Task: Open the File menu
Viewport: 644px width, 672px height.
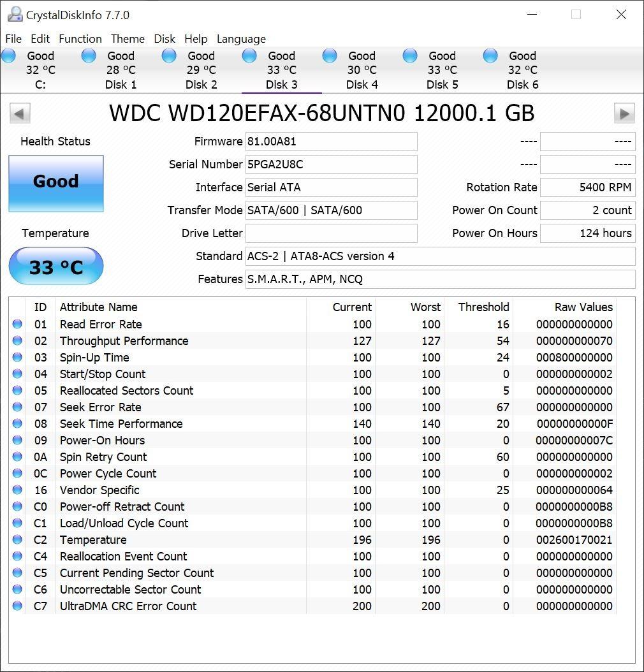Action: tap(13, 39)
